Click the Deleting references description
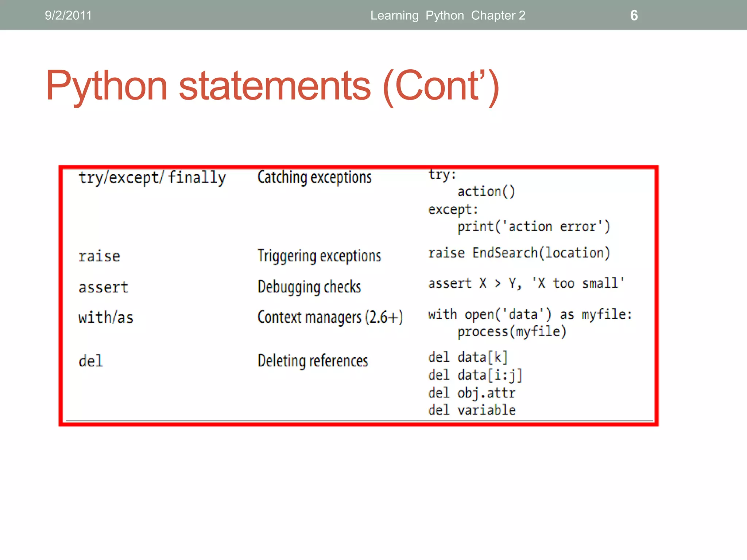This screenshot has width=747, height=560. 313,361
